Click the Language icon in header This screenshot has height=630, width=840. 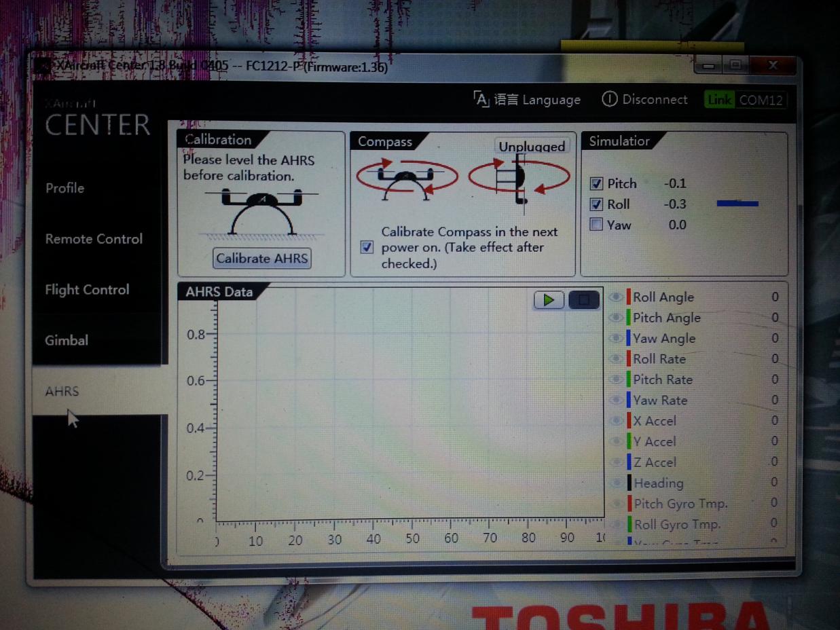click(x=481, y=100)
